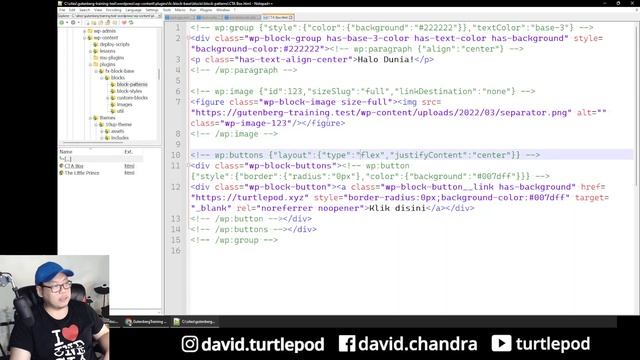
Task: Open the Search menu
Action: (x=84, y=10)
